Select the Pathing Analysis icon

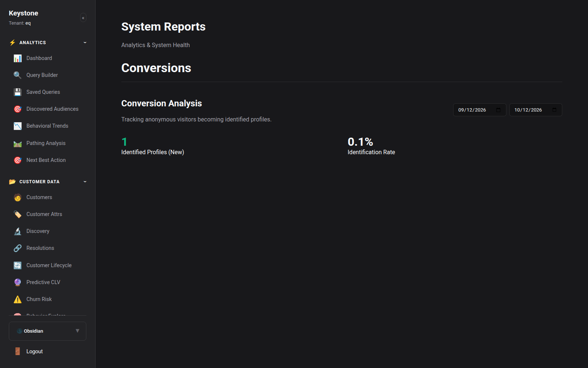pos(18,143)
